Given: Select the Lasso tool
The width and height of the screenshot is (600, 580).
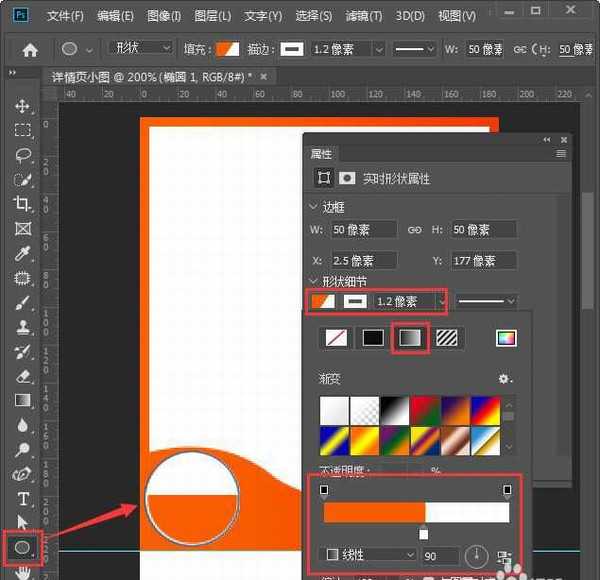Looking at the screenshot, I should [x=22, y=155].
